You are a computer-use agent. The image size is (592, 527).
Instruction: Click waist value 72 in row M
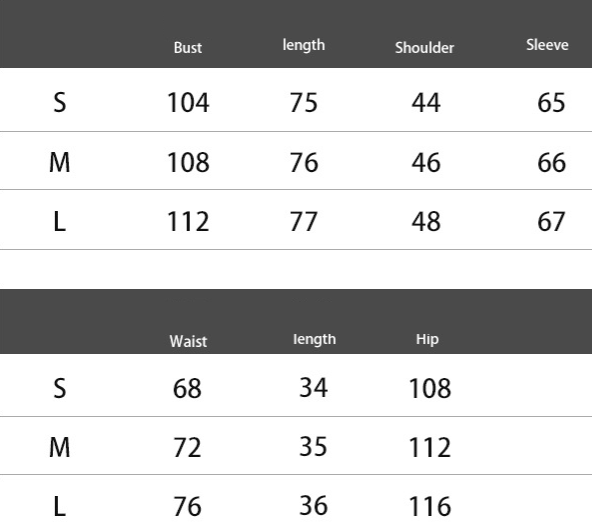(187, 448)
